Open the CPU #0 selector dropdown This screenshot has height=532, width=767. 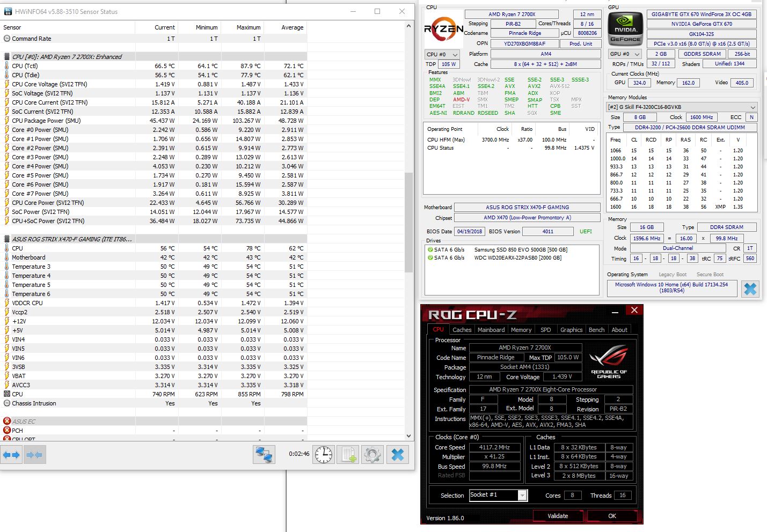(442, 54)
